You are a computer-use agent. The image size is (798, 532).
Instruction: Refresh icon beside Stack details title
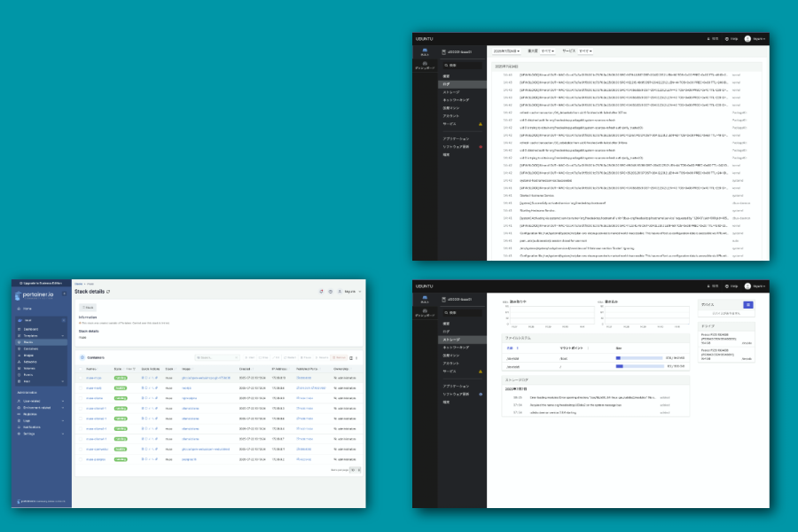pyautogui.click(x=108, y=292)
